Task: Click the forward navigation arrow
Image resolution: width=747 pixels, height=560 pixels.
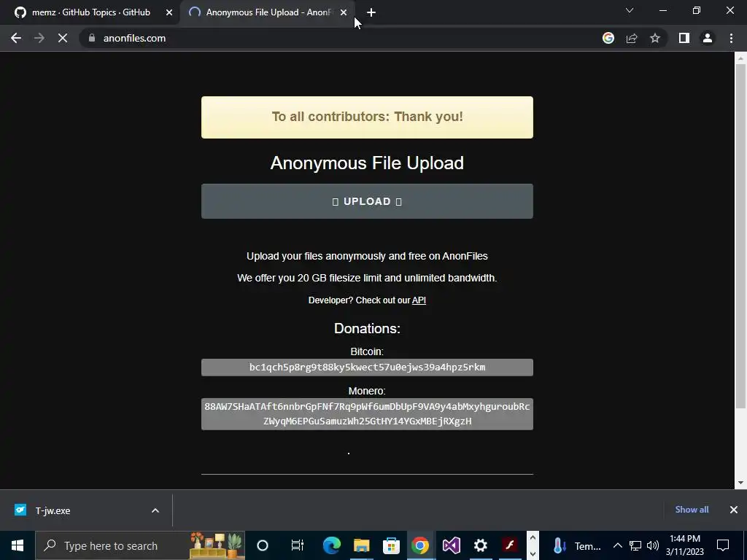Action: click(39, 38)
